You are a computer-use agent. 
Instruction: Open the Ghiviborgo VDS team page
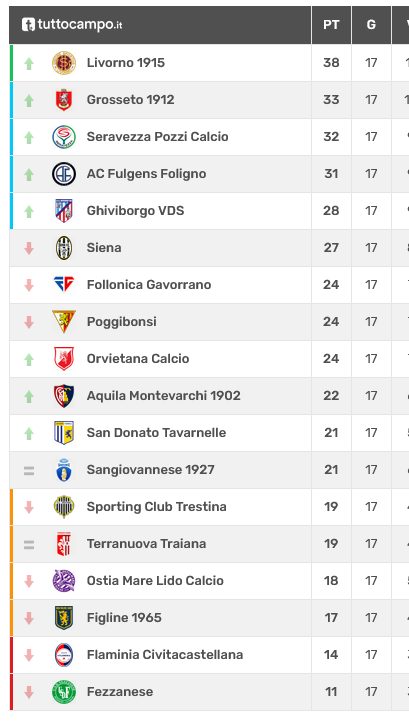[x=135, y=211]
